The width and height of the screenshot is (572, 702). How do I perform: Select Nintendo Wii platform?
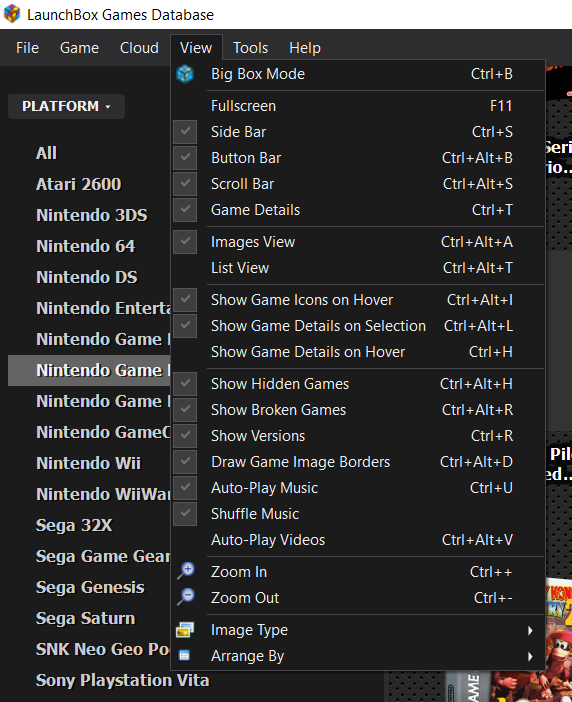click(x=88, y=463)
